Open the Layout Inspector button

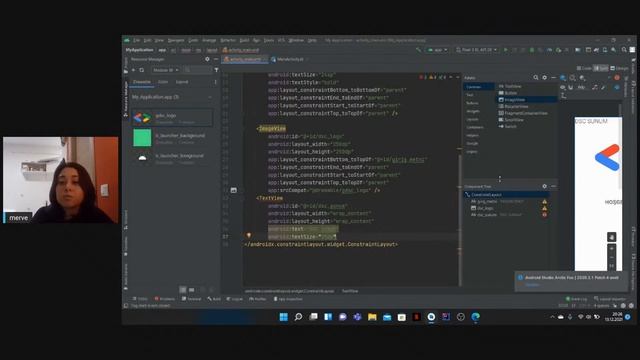pos(610,299)
